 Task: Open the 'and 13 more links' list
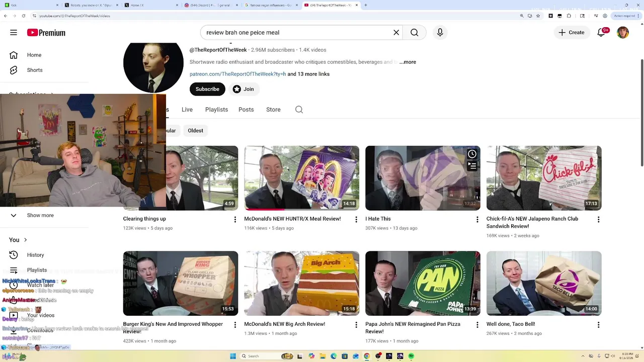pyautogui.click(x=308, y=74)
